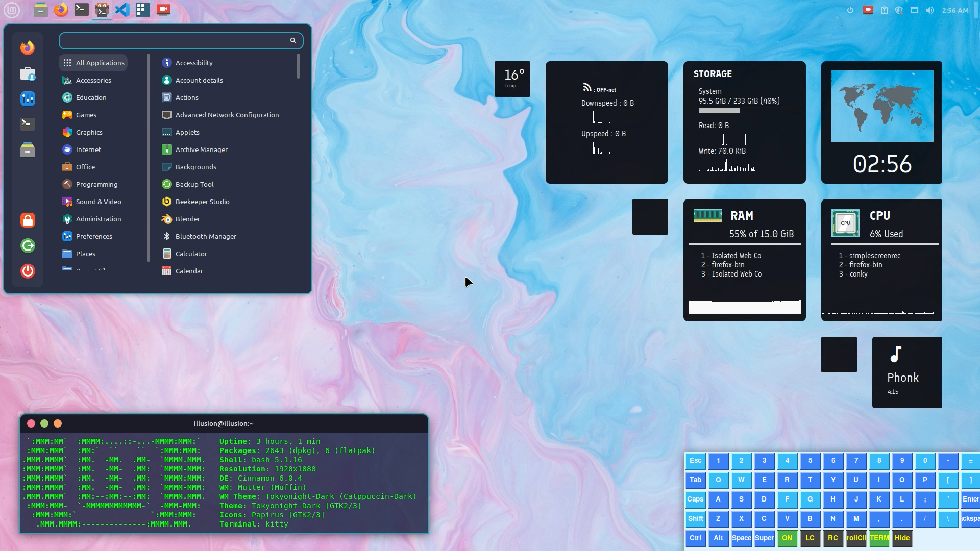Select the Games category
Viewport: 980px width, 551px height.
93,115
